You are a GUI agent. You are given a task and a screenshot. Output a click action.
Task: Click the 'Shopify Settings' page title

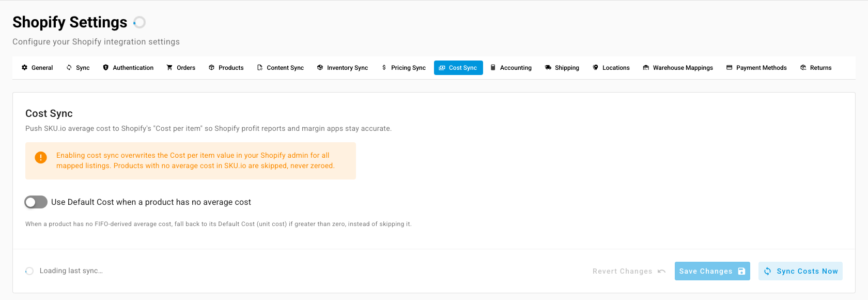(x=70, y=22)
